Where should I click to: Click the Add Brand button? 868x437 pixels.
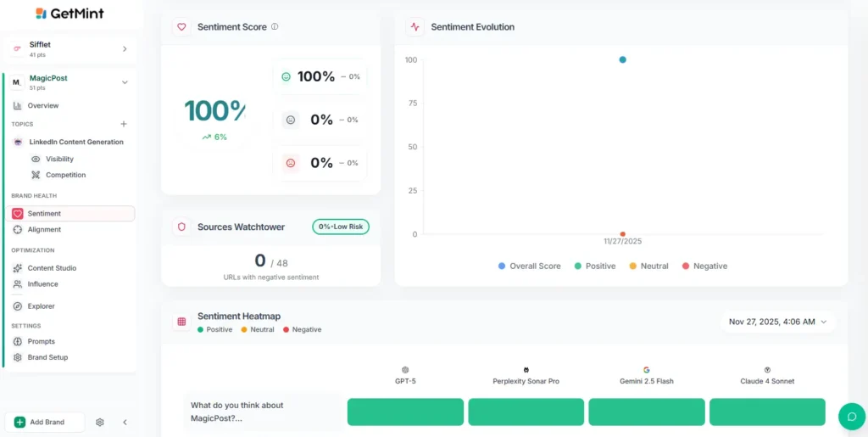coord(44,422)
